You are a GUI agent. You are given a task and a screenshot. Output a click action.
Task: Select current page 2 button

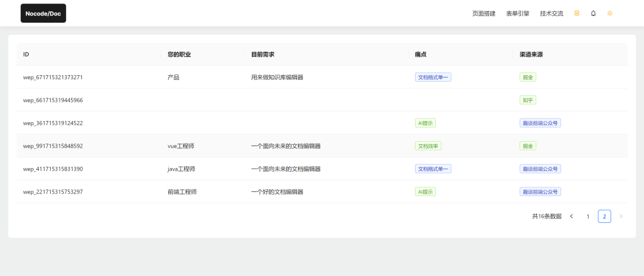pos(604,216)
